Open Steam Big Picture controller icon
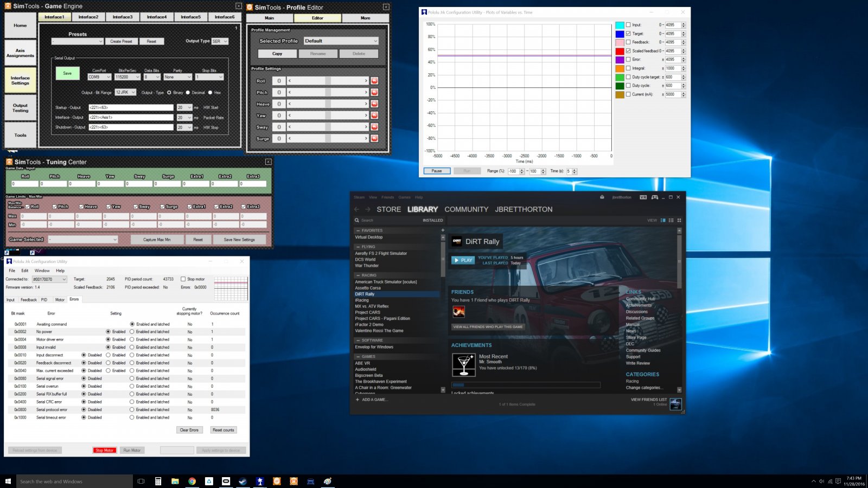868x488 pixels. click(655, 197)
